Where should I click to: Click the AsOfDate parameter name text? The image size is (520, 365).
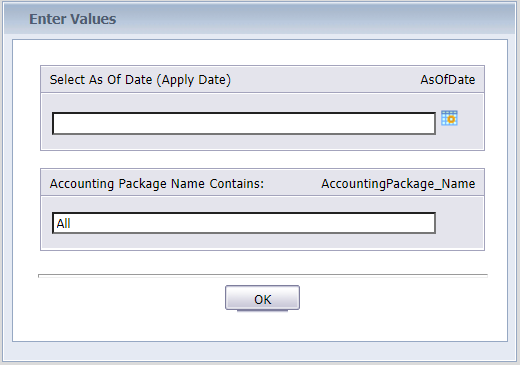point(447,80)
